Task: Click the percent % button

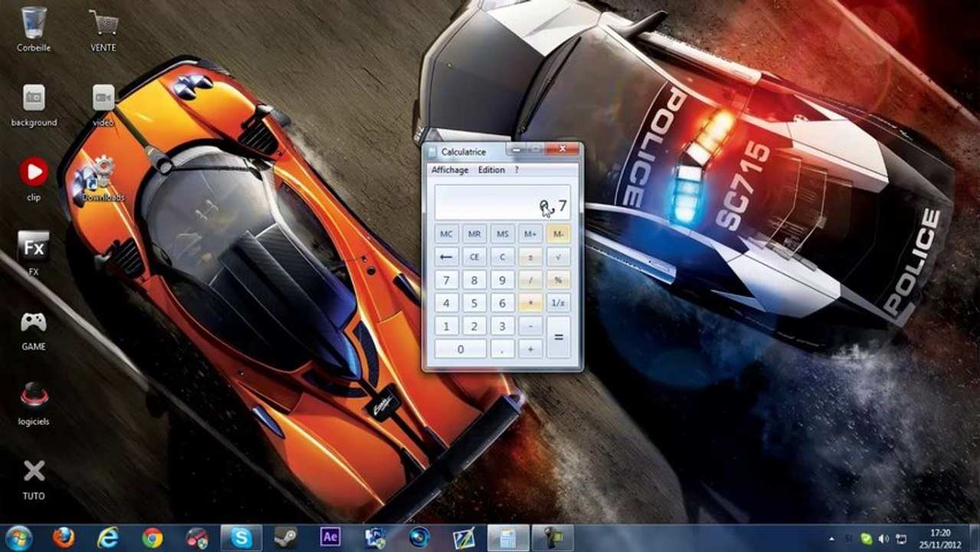Action: pyautogui.click(x=559, y=280)
